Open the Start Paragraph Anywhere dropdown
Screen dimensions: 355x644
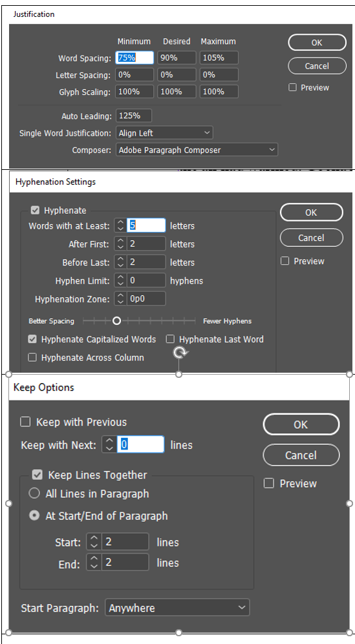click(x=177, y=608)
